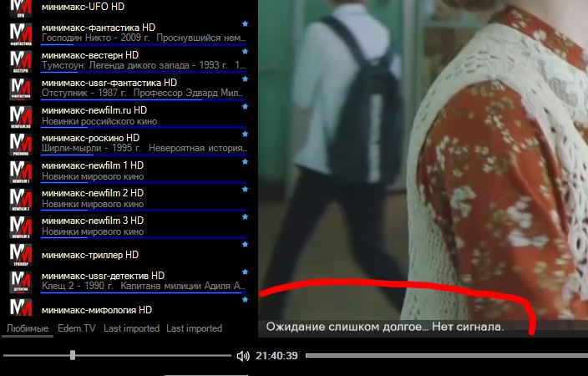Select program 'Ширли-мырли - 1995 г.'

91,148
